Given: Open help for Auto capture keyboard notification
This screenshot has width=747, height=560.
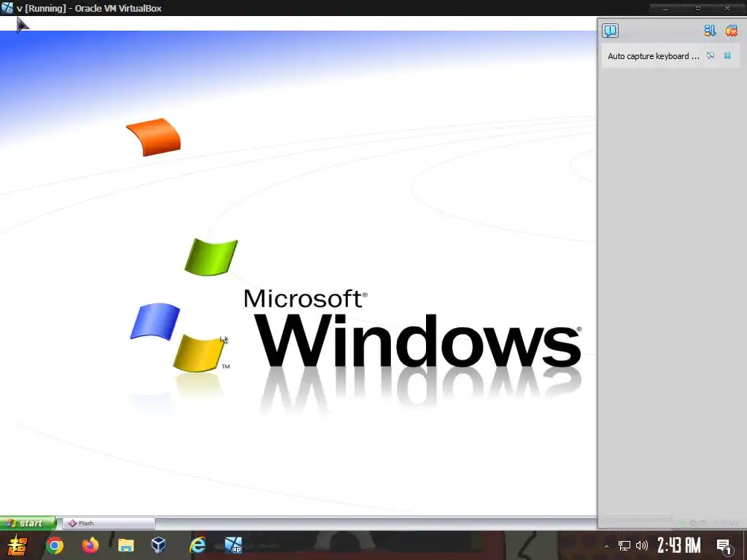Looking at the screenshot, I should [711, 55].
